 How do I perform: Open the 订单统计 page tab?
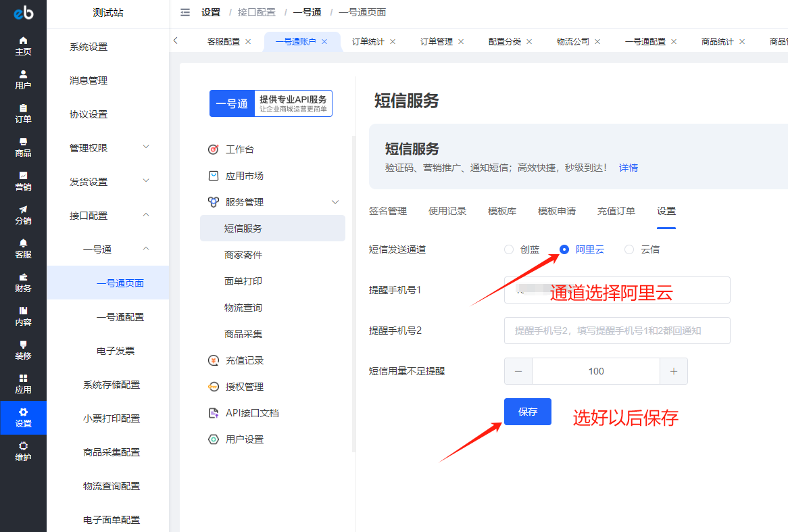pos(368,41)
